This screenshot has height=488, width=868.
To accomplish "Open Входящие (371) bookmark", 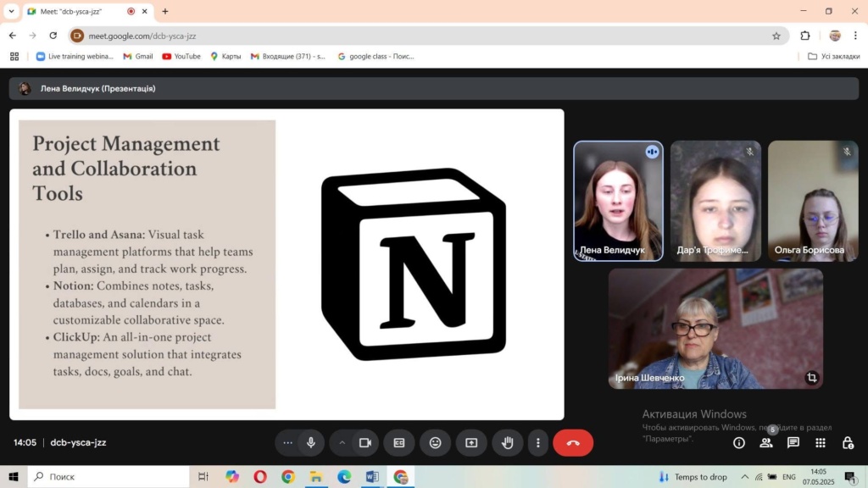I will [x=288, y=57].
